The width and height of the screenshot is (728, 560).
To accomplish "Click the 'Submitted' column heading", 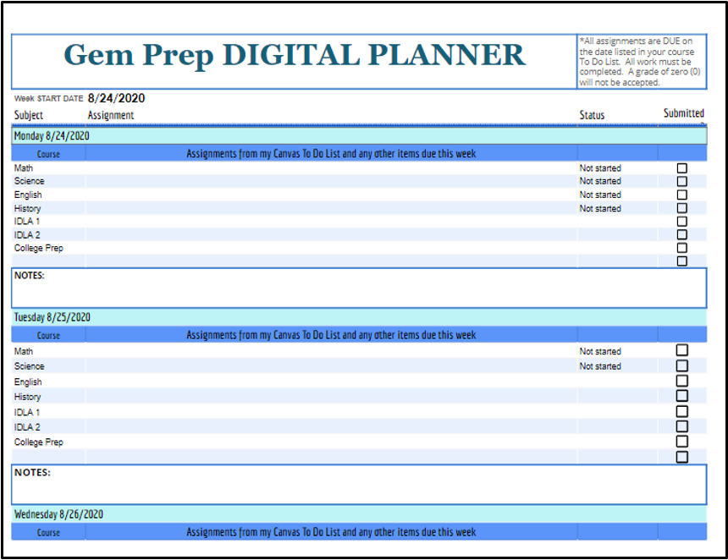I will (683, 113).
